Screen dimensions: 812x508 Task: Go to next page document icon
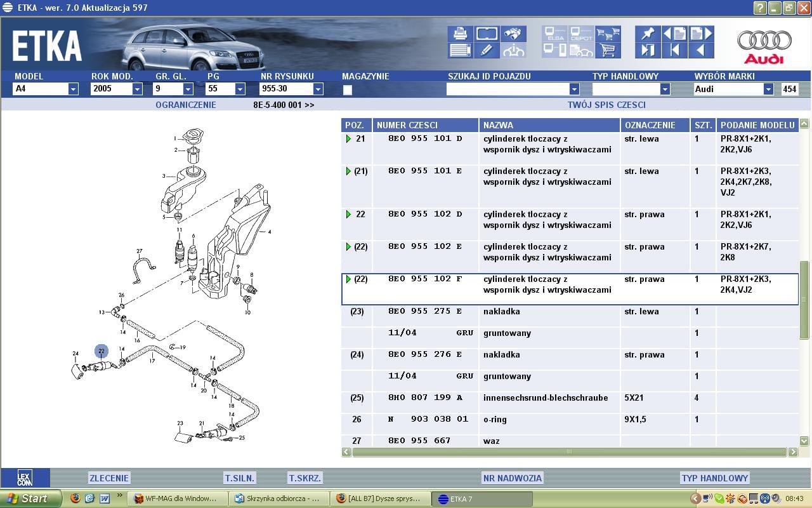[701, 34]
